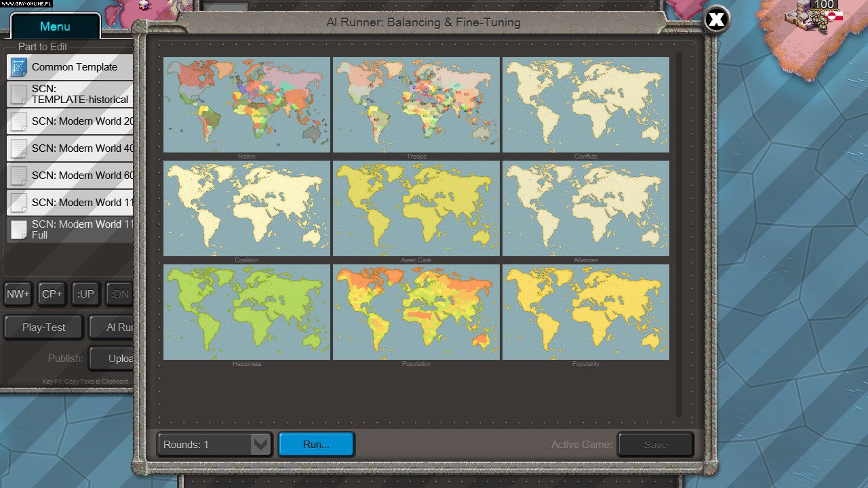The height and width of the screenshot is (488, 868).
Task: View the Conflicts map
Action: pos(585,104)
